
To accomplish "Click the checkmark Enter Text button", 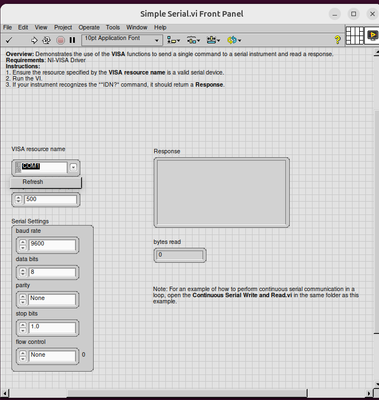I will coord(9,40).
